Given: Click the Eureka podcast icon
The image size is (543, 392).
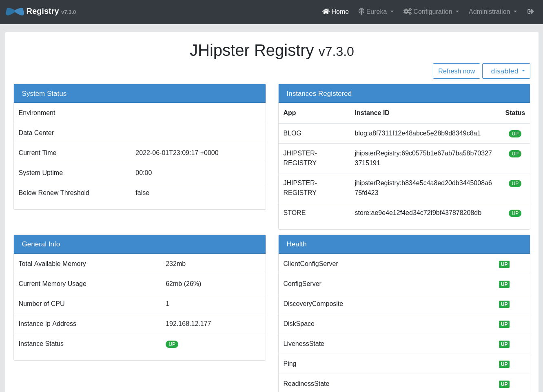Looking at the screenshot, I should tap(361, 11).
